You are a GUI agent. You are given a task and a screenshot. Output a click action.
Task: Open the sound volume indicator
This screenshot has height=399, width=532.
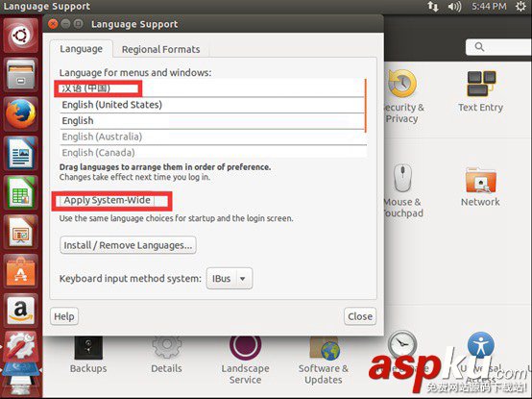point(454,6)
